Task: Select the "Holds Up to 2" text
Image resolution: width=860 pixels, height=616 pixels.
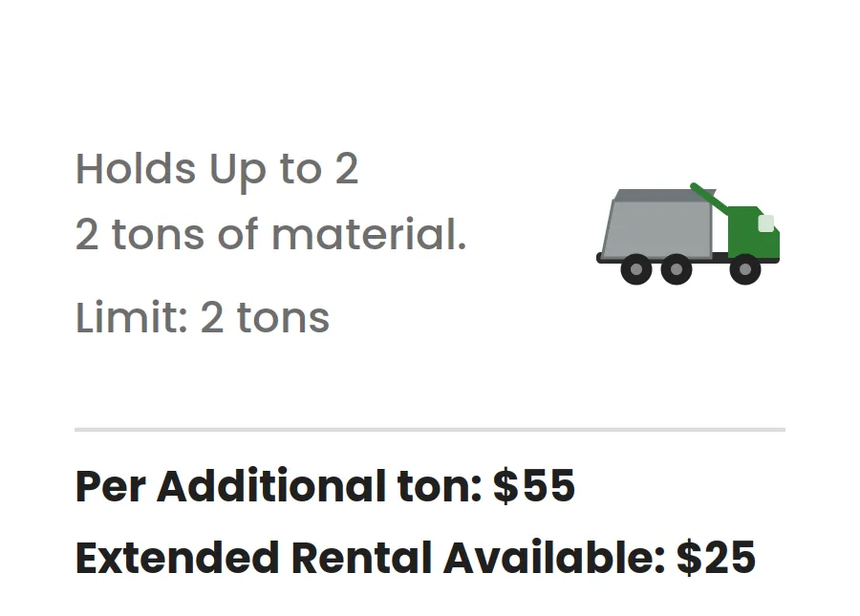Action: click(217, 169)
